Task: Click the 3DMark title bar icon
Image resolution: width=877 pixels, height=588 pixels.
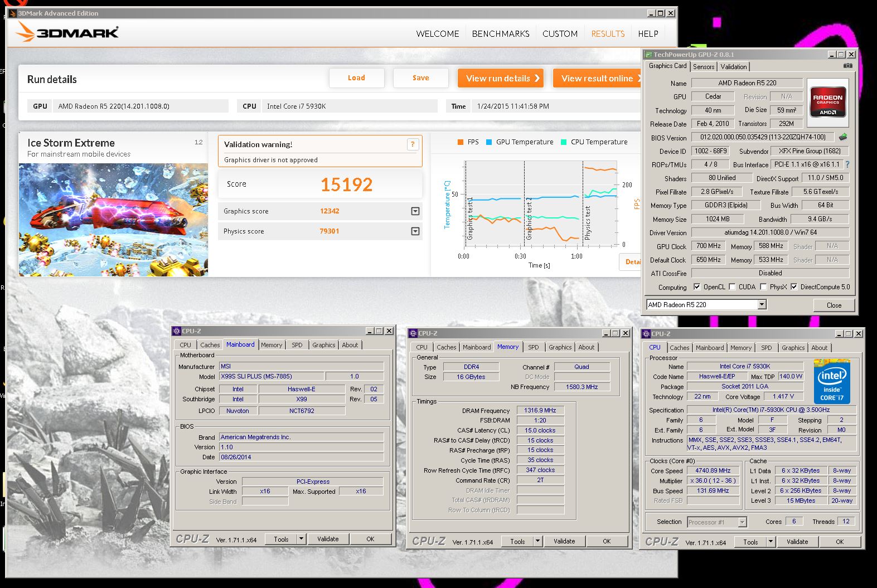Action: point(12,13)
